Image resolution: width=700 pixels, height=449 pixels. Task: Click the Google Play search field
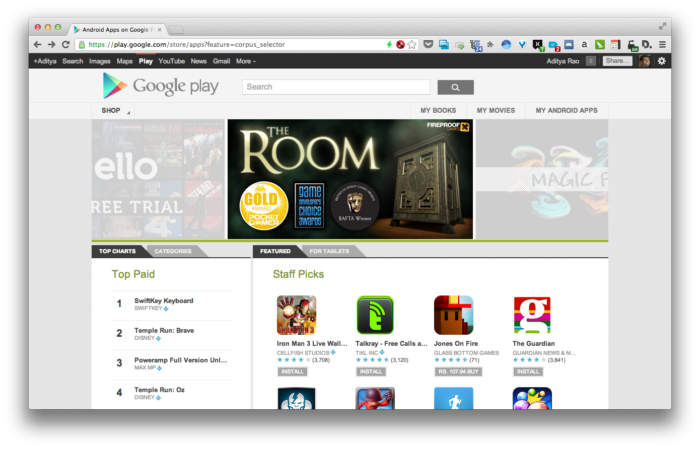point(336,87)
